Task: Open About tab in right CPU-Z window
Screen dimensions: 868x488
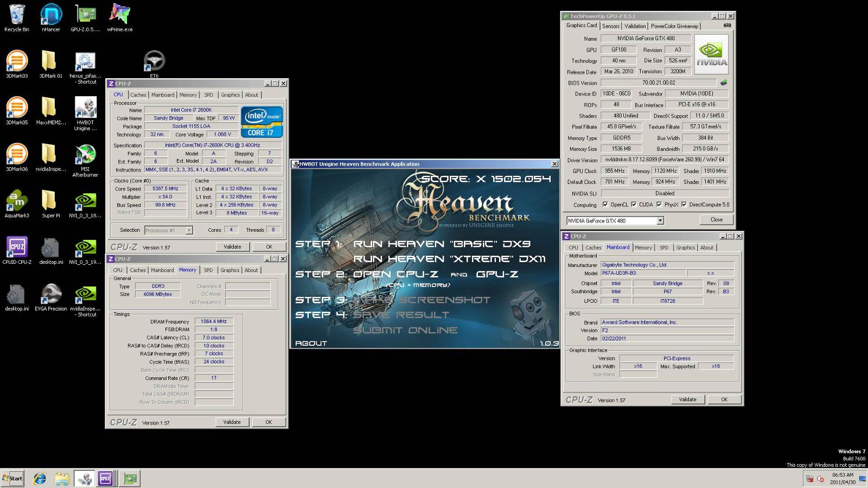Action: (707, 248)
